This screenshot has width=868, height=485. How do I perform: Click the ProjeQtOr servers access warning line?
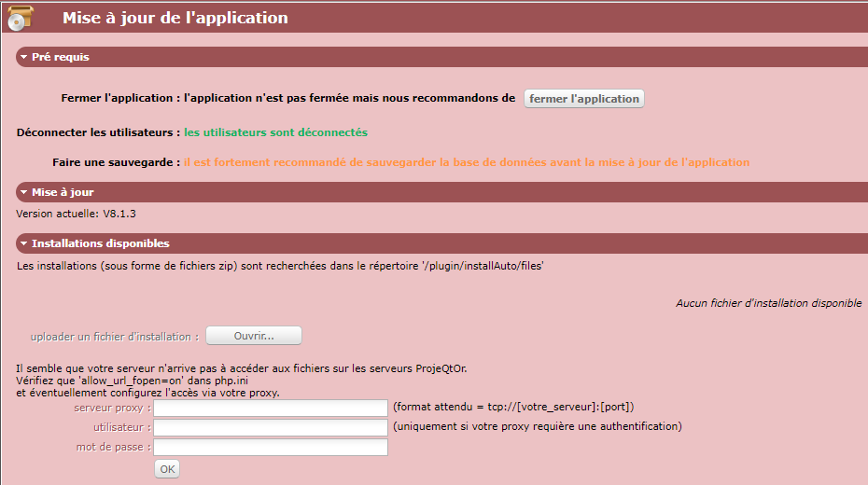tap(242, 368)
